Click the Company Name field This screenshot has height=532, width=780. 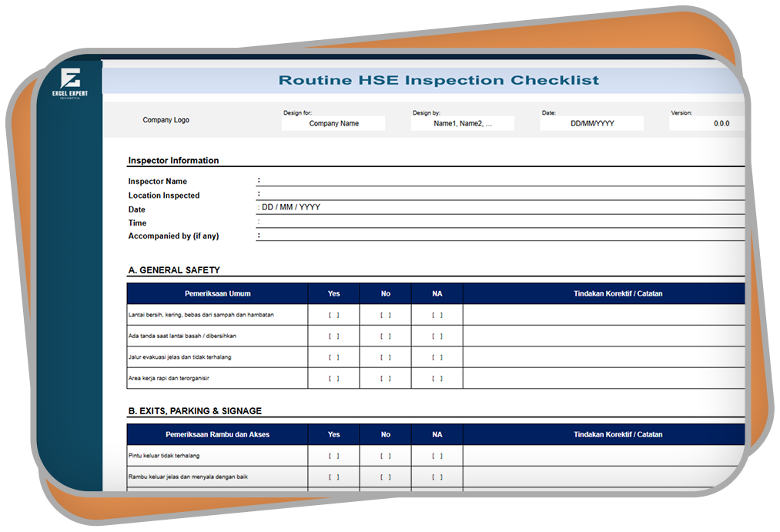click(333, 123)
